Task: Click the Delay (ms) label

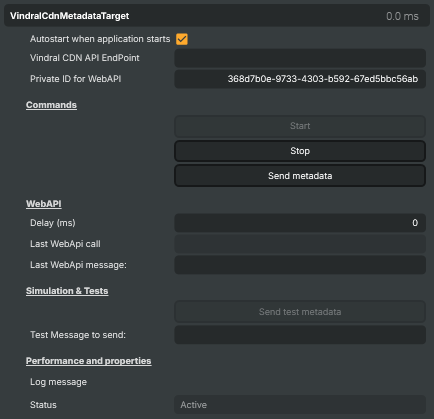Action: coord(53,223)
